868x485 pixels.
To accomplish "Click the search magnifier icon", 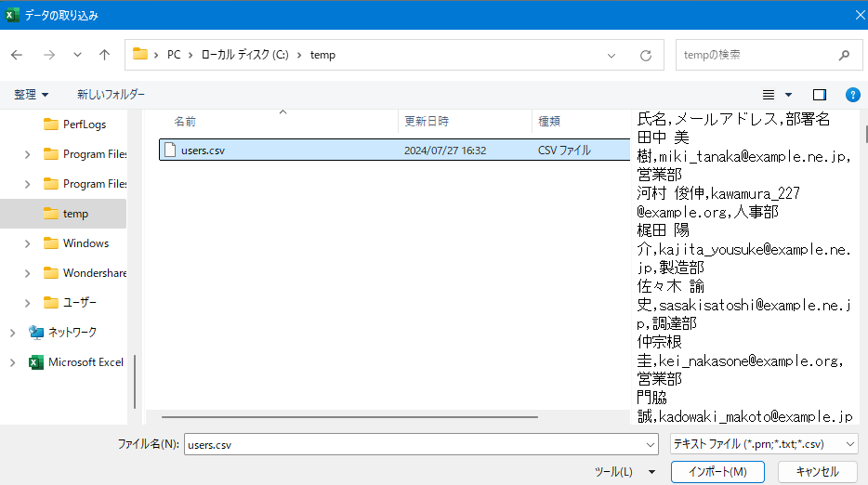I will [844, 55].
